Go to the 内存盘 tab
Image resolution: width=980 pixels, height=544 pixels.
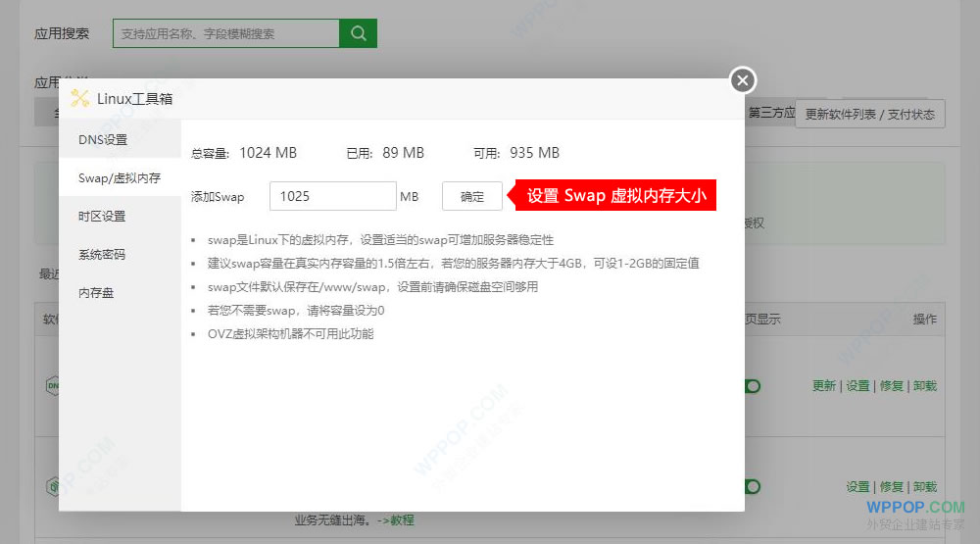96,293
